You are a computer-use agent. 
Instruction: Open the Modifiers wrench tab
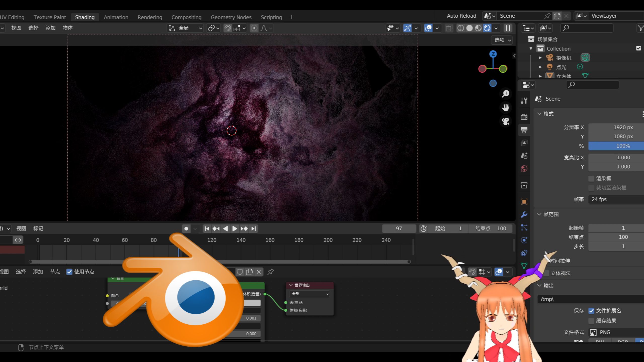[x=524, y=214]
